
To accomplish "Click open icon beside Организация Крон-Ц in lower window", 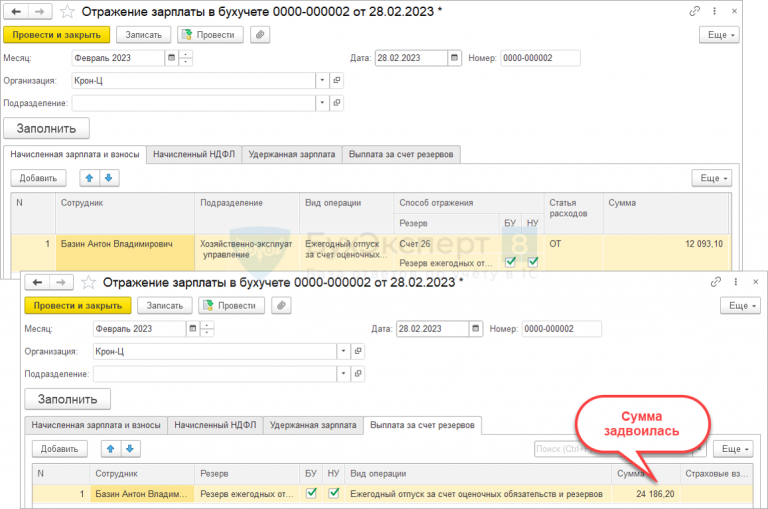I will pos(359,351).
